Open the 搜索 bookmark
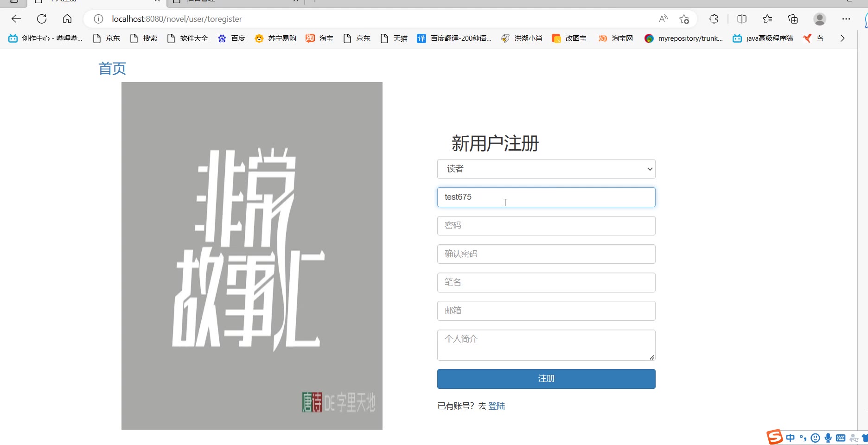The height and width of the screenshot is (445, 868). tap(144, 38)
